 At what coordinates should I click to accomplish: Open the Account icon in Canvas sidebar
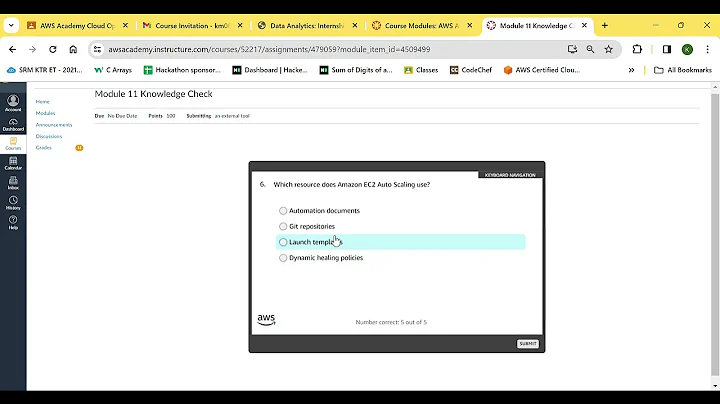(x=13, y=103)
